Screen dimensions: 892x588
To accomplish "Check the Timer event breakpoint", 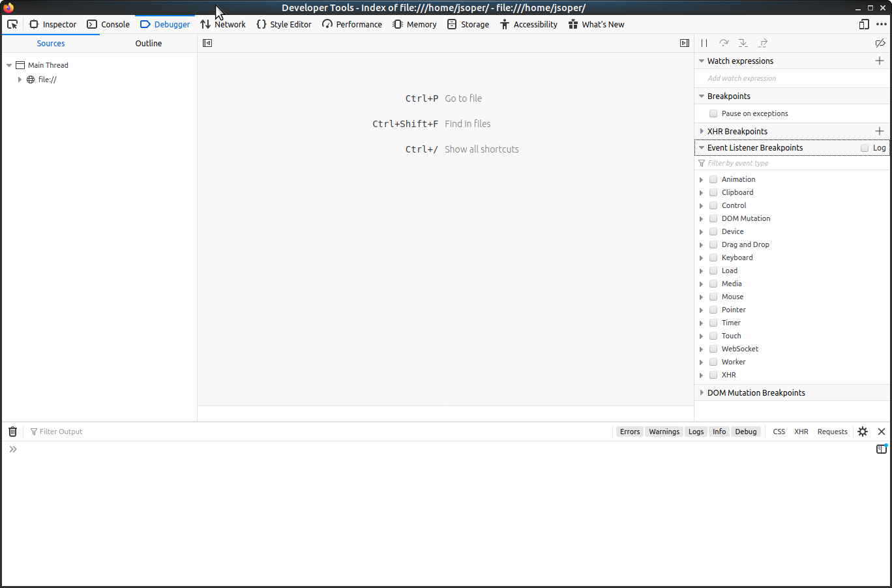I will click(713, 323).
